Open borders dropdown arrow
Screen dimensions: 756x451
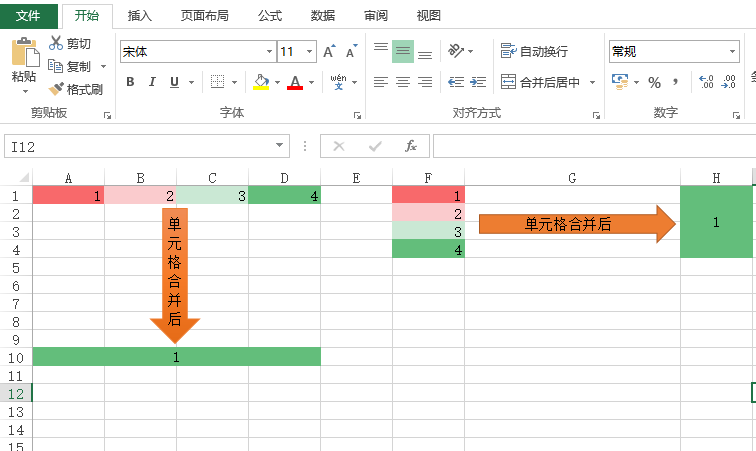234,82
